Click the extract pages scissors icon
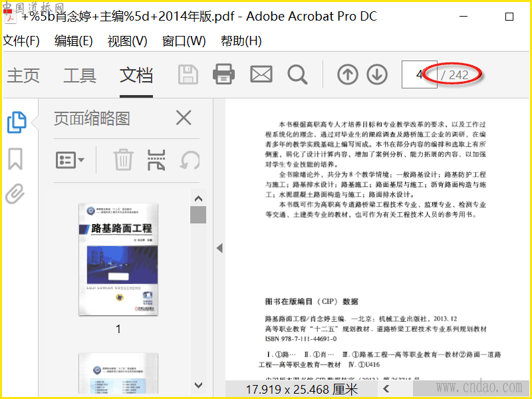Image resolution: width=532 pixels, height=399 pixels. tap(156, 160)
